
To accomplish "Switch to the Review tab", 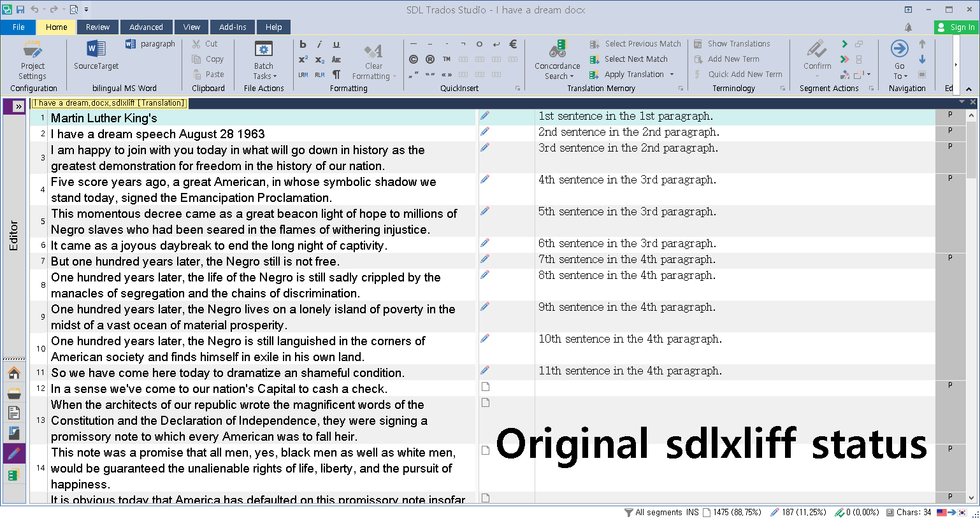I will [97, 27].
